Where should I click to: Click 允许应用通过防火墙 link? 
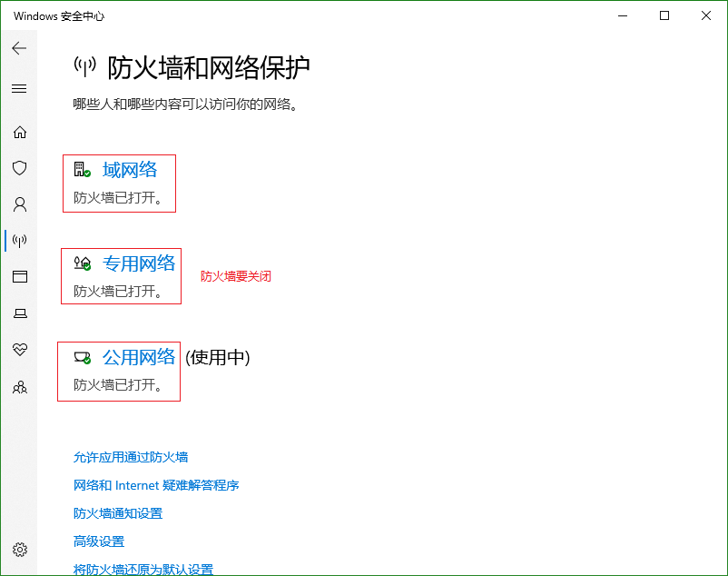coord(131,457)
